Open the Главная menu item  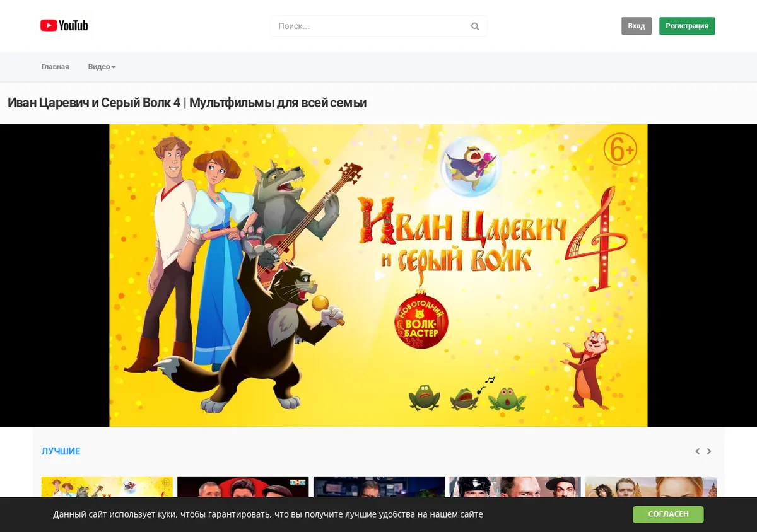pos(56,67)
